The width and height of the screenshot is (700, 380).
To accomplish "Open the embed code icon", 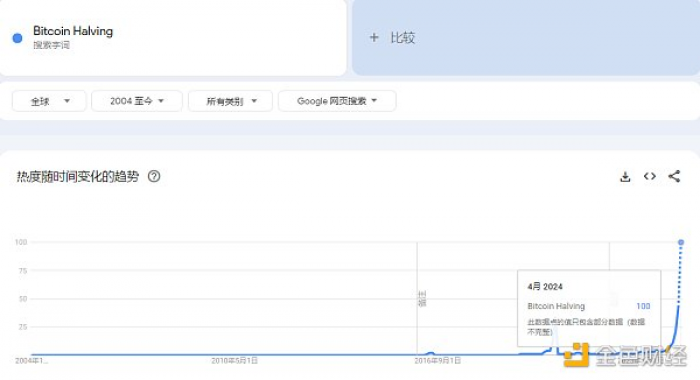I will [650, 176].
